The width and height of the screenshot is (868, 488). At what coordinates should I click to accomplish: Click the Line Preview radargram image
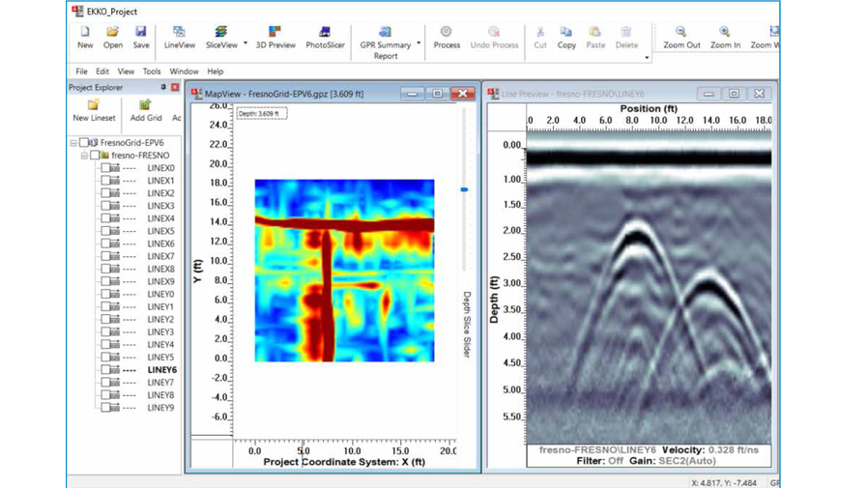[x=649, y=287]
